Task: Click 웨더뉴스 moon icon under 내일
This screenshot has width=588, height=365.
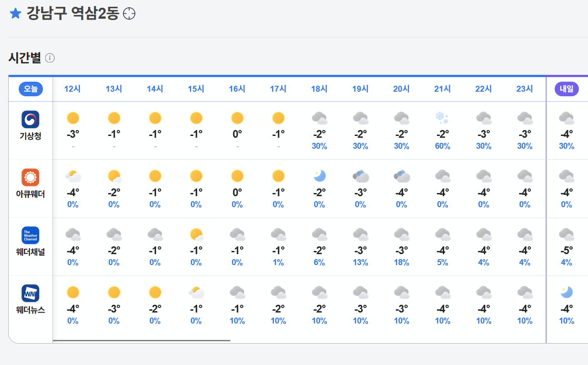Action: (x=567, y=292)
